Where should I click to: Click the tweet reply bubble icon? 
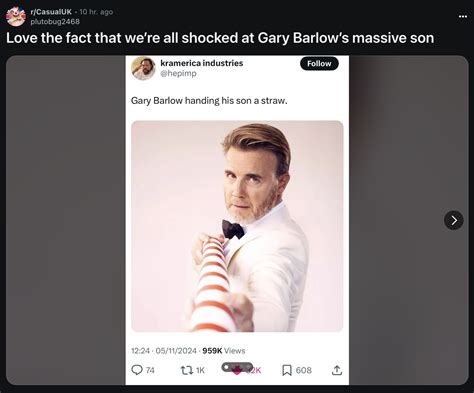point(137,370)
